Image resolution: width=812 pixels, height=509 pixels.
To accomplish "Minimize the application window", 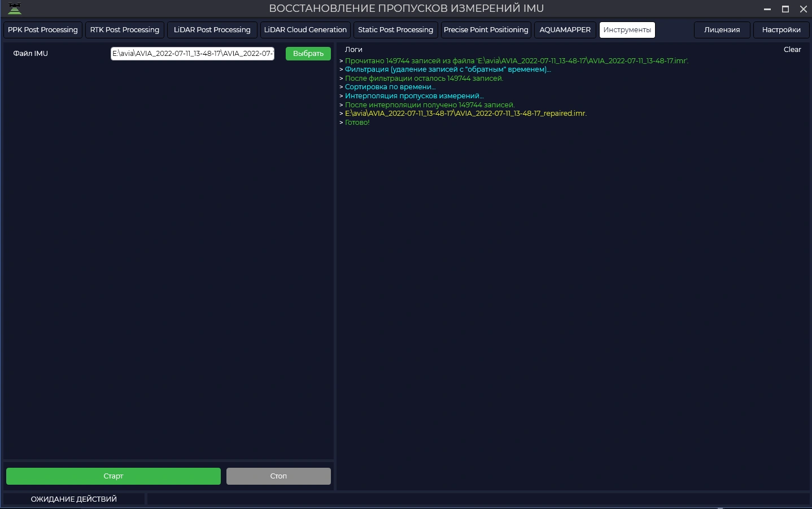I will [767, 9].
